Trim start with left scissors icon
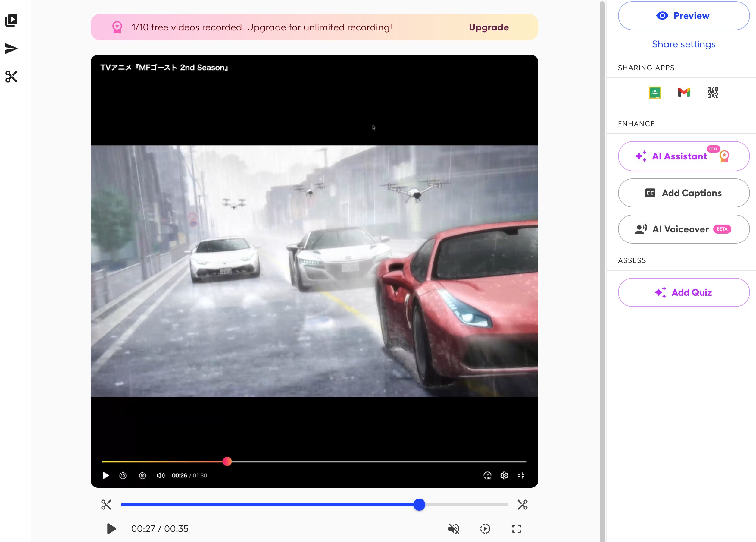Viewport: 756px width, 542px height. (x=106, y=505)
